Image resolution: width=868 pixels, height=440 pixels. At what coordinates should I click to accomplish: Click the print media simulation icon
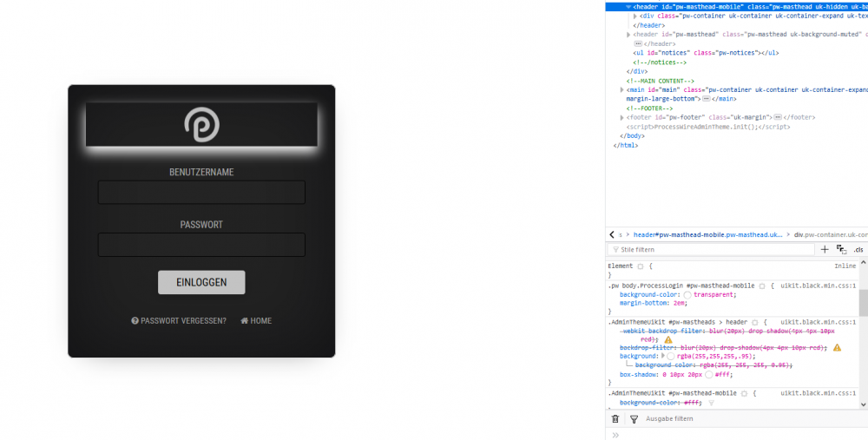coord(841,249)
